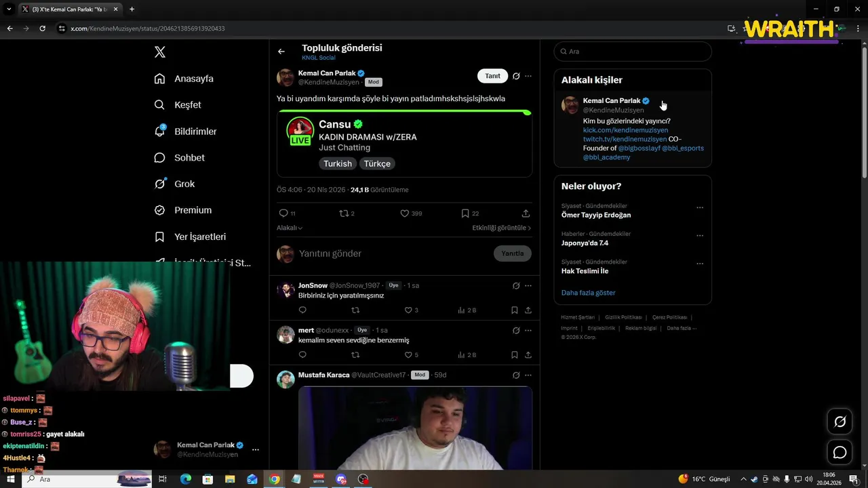
Task: Open kick.com/kendinemuzisyen link
Action: point(625,130)
